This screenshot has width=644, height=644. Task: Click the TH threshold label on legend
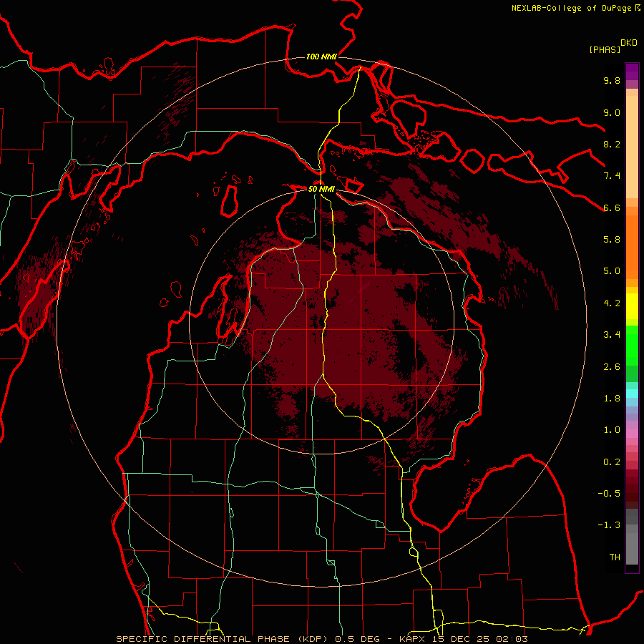615,557
